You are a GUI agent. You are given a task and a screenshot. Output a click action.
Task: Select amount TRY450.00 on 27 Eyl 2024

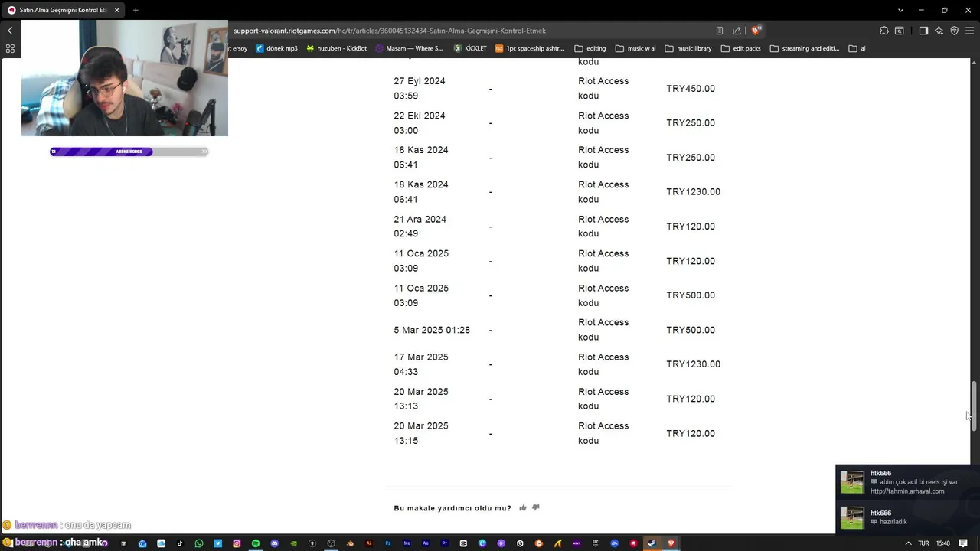click(x=691, y=89)
